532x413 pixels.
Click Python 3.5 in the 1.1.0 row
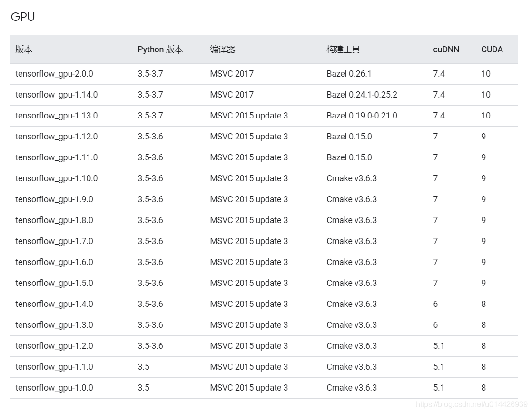[x=144, y=367]
